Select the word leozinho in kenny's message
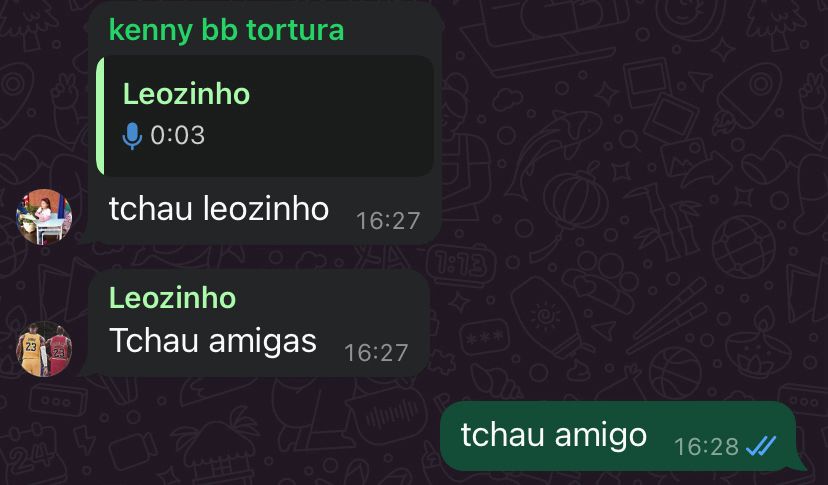 (x=266, y=208)
